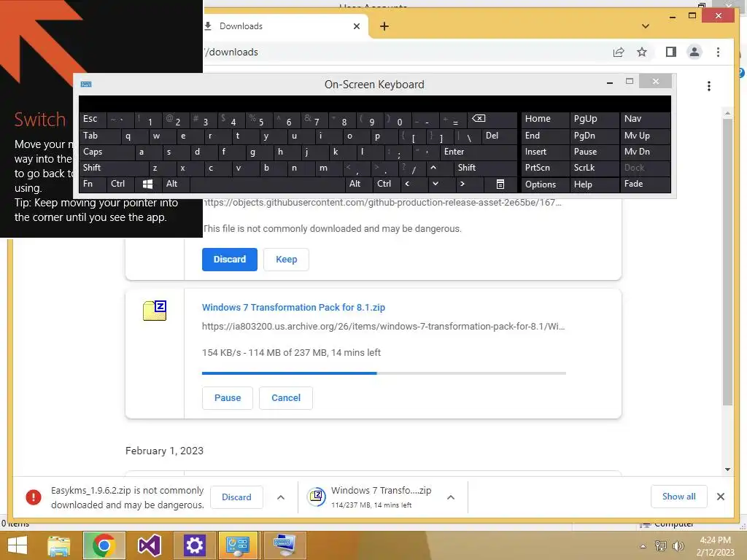Viewport: 747px width, 560px height.
Task: Click the new tab plus button
Action: pos(384,26)
